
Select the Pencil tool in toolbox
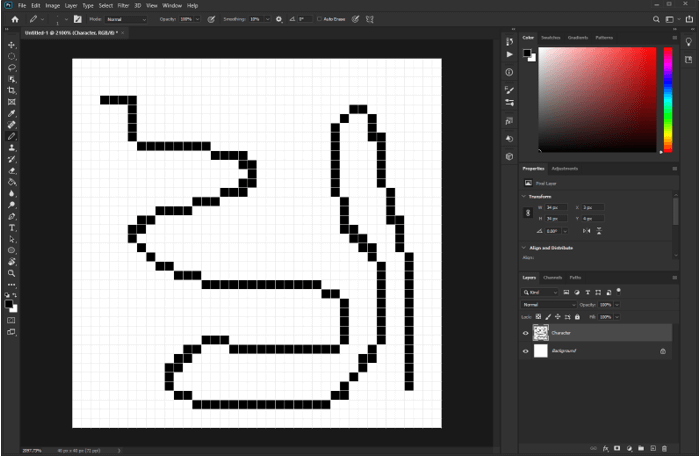click(12, 136)
